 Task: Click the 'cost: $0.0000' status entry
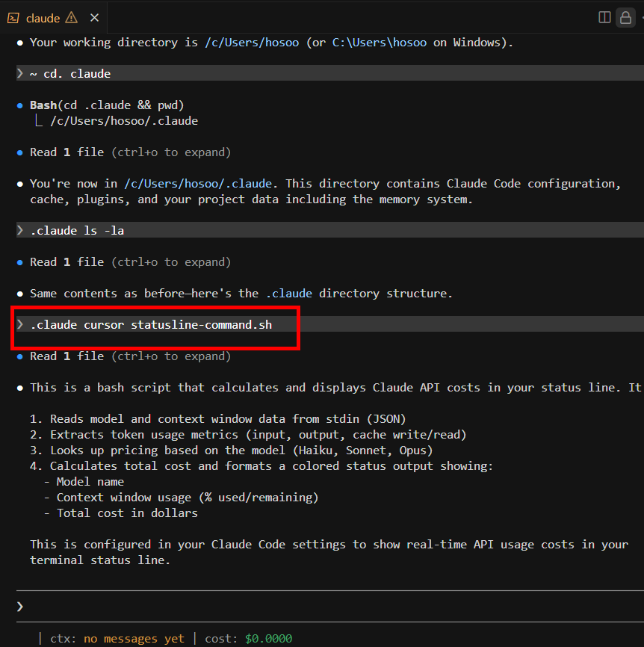tap(249, 638)
